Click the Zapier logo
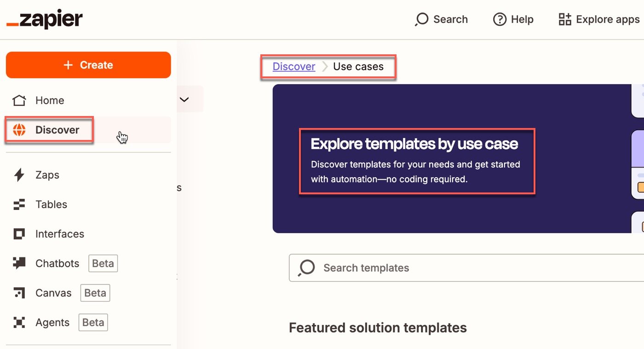This screenshot has height=349, width=644. click(45, 19)
